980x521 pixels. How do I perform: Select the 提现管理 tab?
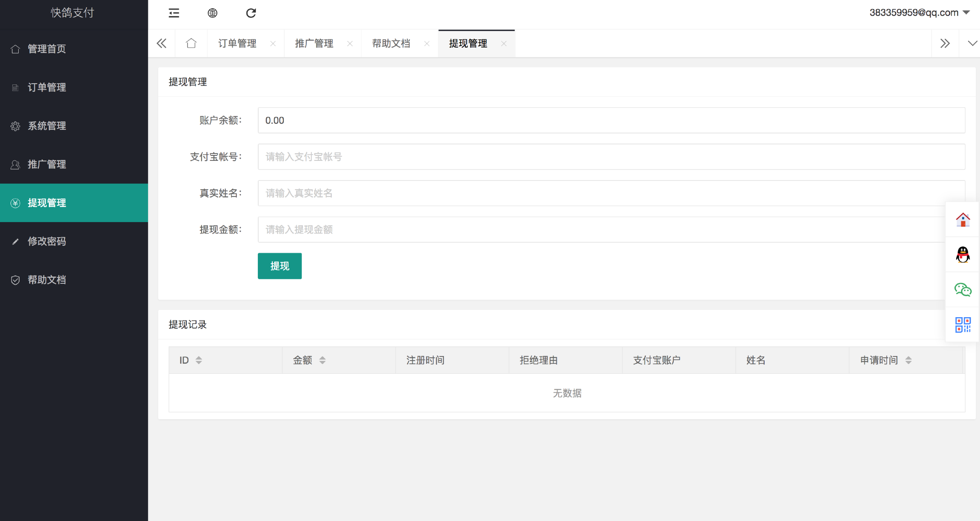(468, 43)
